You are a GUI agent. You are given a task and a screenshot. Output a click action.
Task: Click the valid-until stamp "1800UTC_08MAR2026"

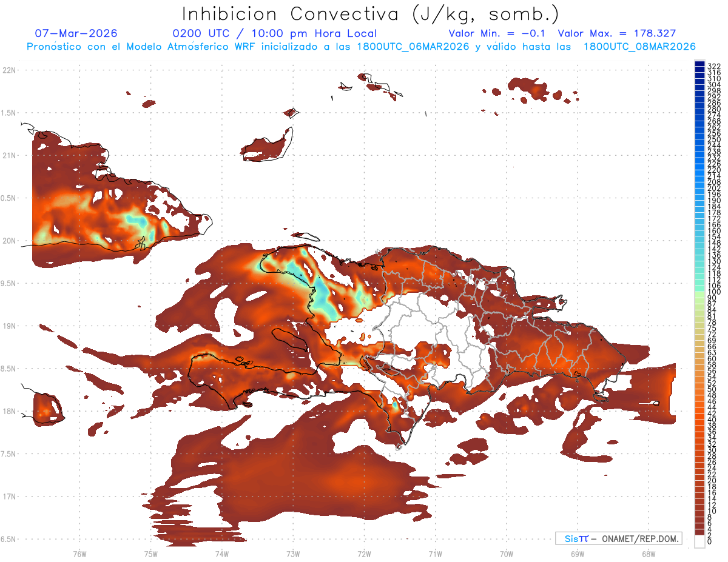point(639,47)
